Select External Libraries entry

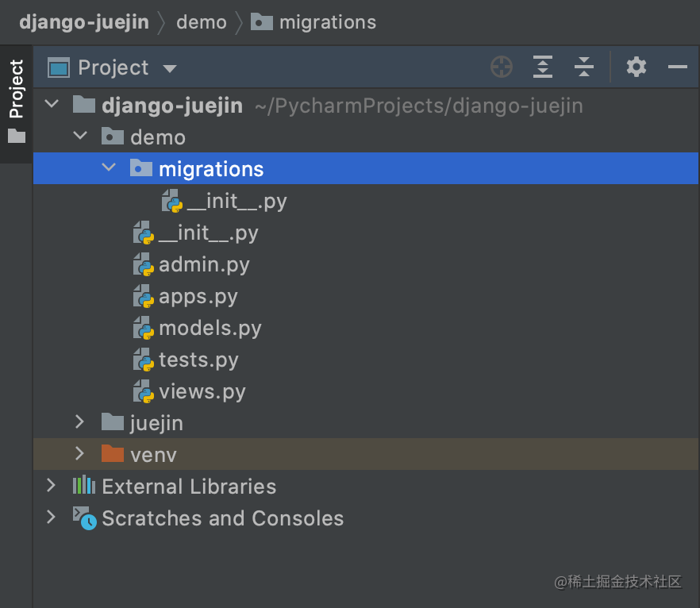click(366, 486)
